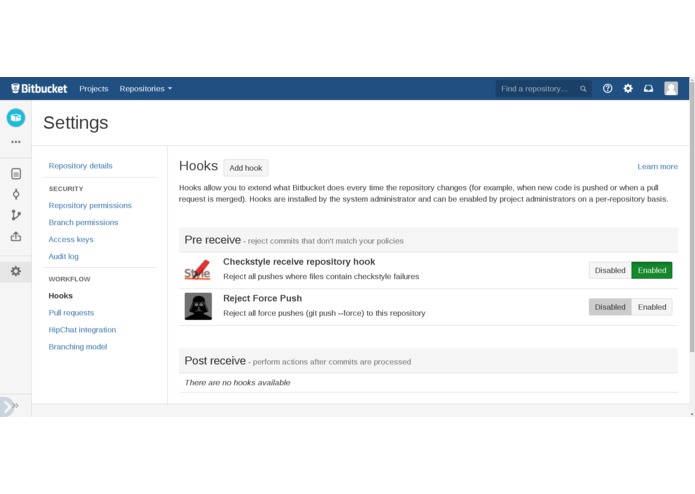Expand the sidebar with double chevron
The width and height of the screenshot is (695, 494).
point(15,405)
